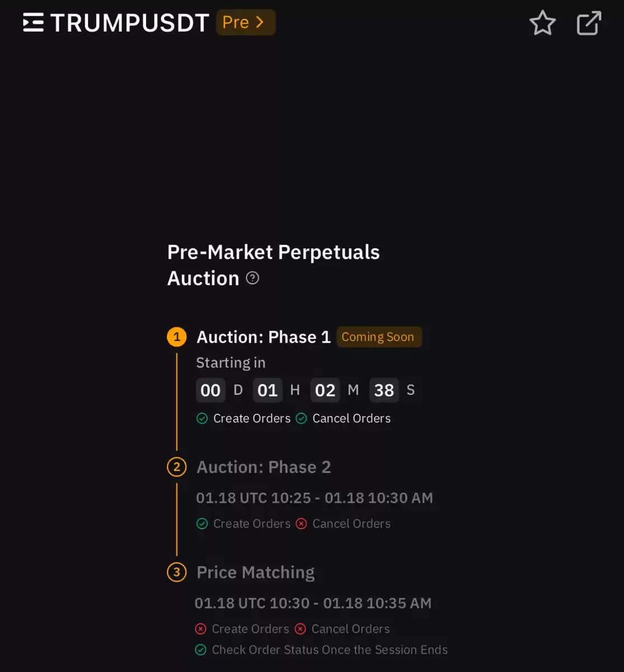Expand the Auction: Phase 2 section heading
This screenshot has width=624, height=672.
click(x=264, y=467)
